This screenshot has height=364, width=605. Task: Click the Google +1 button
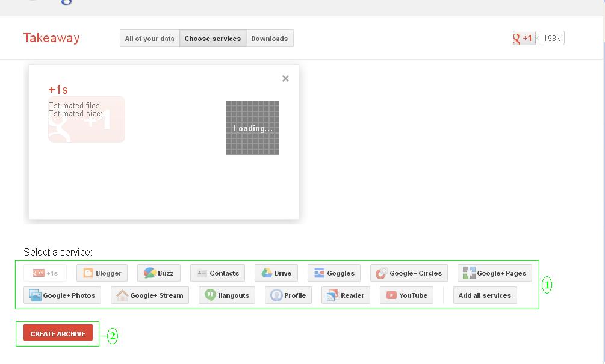[x=524, y=38]
